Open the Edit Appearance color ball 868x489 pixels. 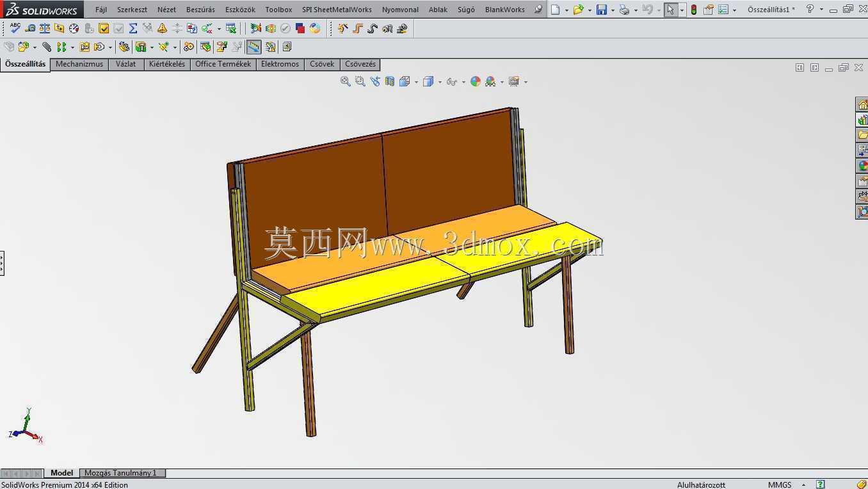pyautogui.click(x=476, y=81)
